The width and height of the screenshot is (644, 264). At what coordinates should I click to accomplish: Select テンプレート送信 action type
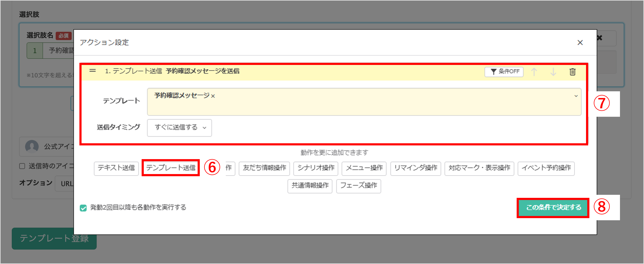pos(171,168)
